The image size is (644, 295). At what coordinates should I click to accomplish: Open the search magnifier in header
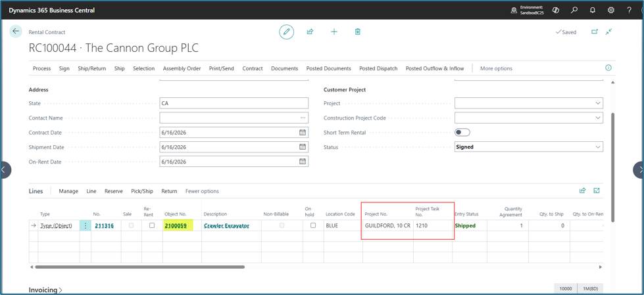coord(574,11)
